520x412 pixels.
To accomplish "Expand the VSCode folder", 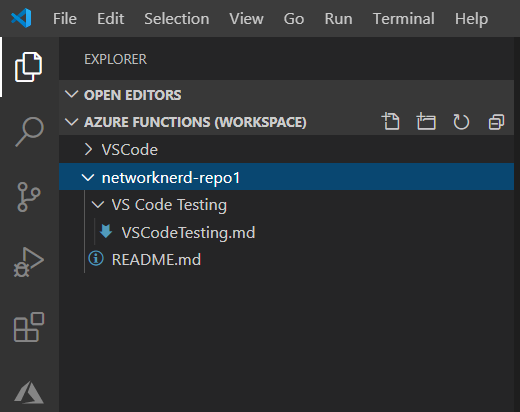I will click(88, 149).
